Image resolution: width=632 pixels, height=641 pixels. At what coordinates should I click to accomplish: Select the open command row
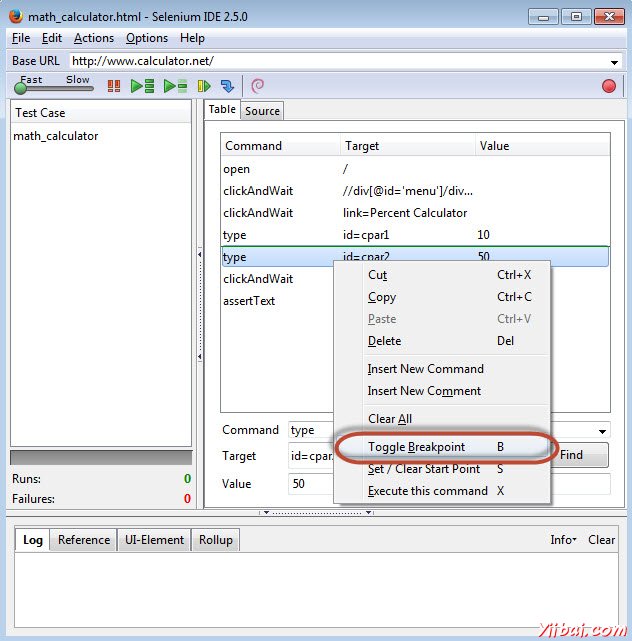415,169
